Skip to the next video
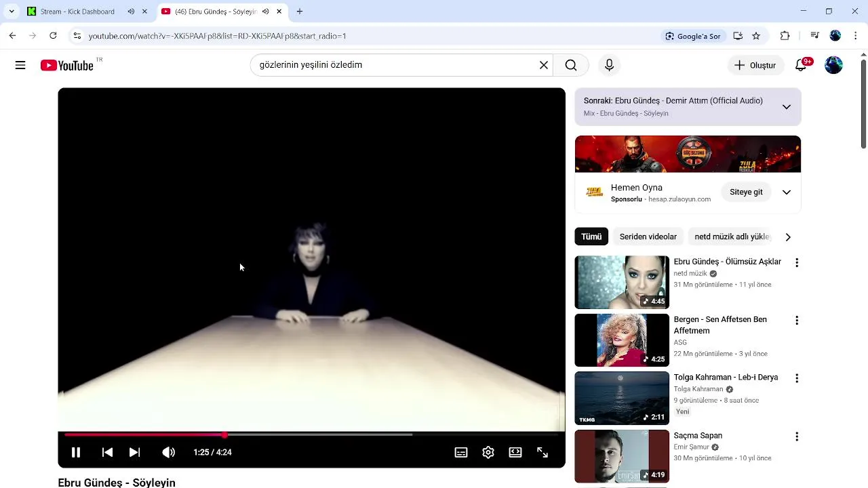This screenshot has width=868, height=488. (x=135, y=452)
